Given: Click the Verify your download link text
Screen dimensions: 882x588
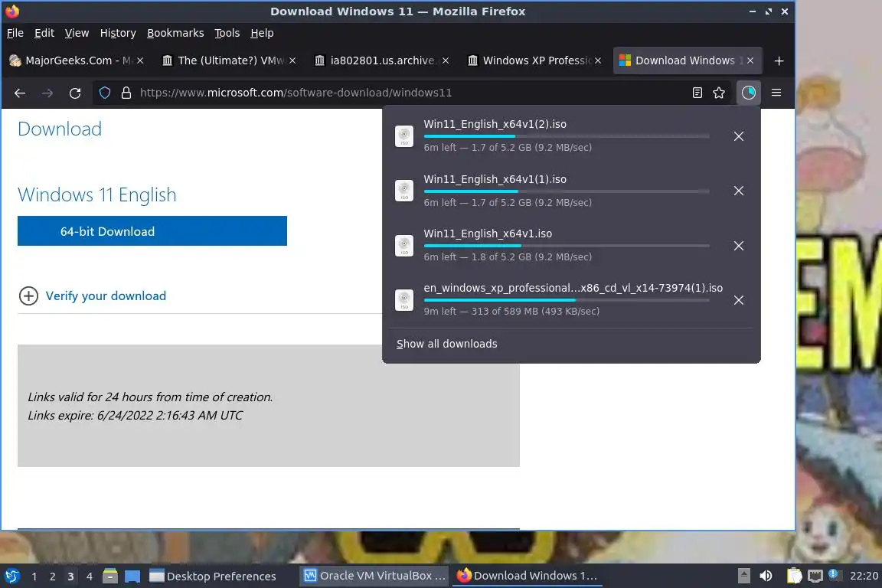Looking at the screenshot, I should [106, 296].
